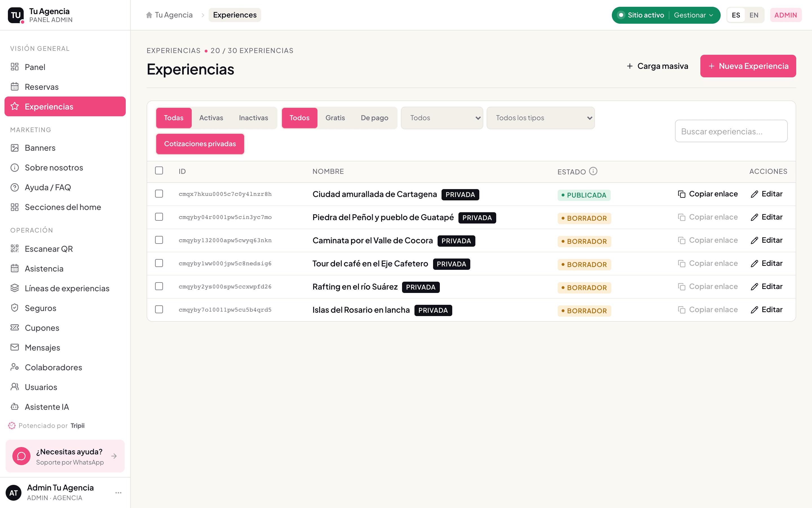
Task: Open the three-dots menu beside Admin Tu Agencia
Action: 118,492
